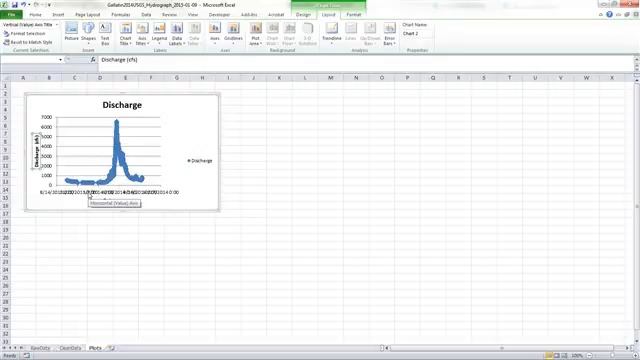Click the Select All corner button
The image size is (640, 360).
(x=5, y=78)
